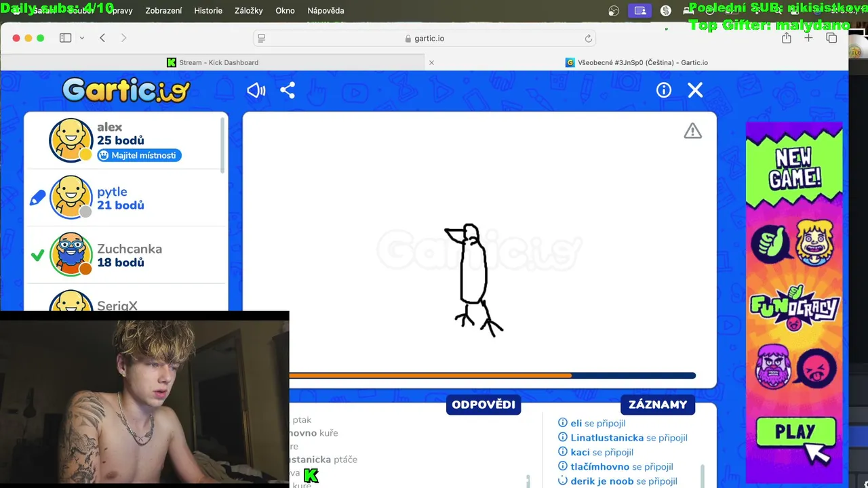Click the player name Zuchcanka
868x488 pixels.
130,249
